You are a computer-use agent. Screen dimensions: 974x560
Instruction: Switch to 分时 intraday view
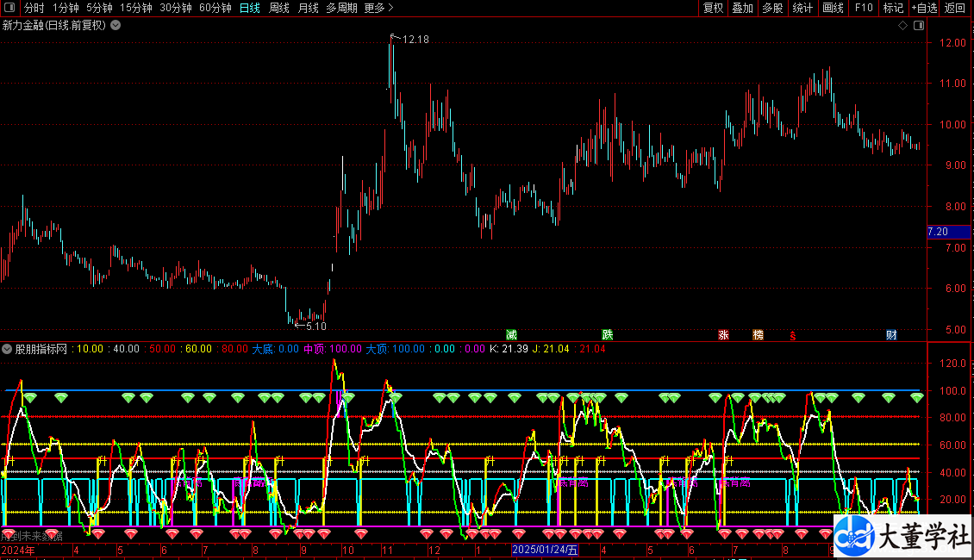pos(34,8)
